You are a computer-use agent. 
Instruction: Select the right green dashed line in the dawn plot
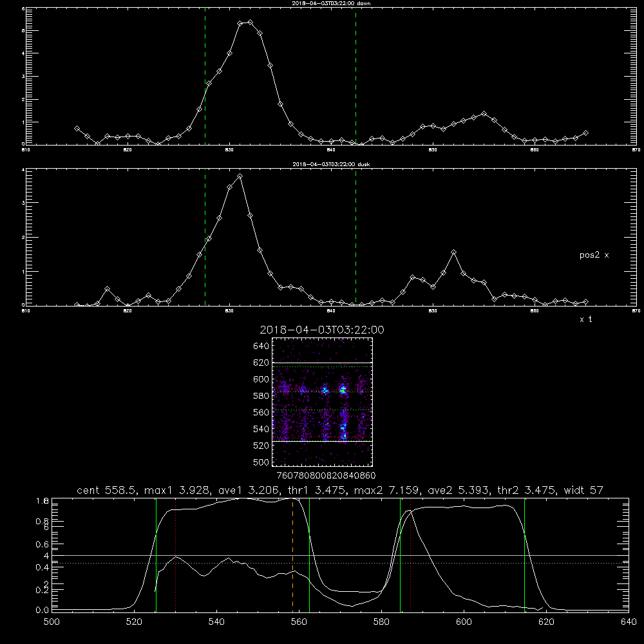[x=355, y=76]
